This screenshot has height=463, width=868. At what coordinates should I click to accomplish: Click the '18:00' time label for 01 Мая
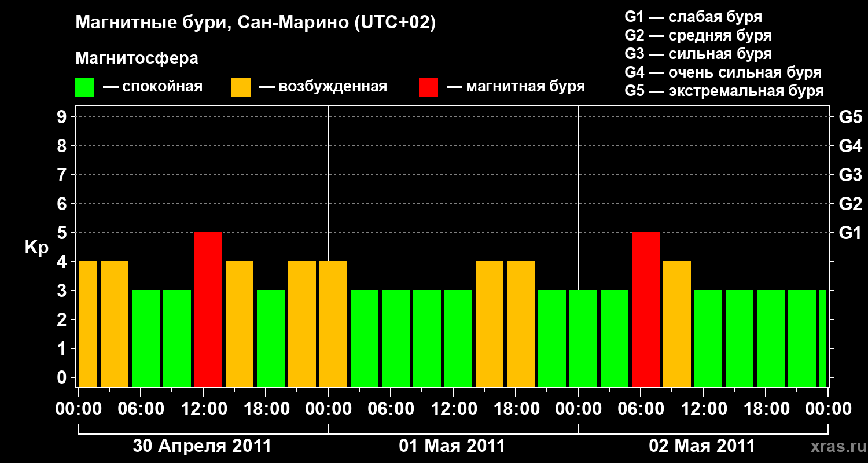click(516, 410)
